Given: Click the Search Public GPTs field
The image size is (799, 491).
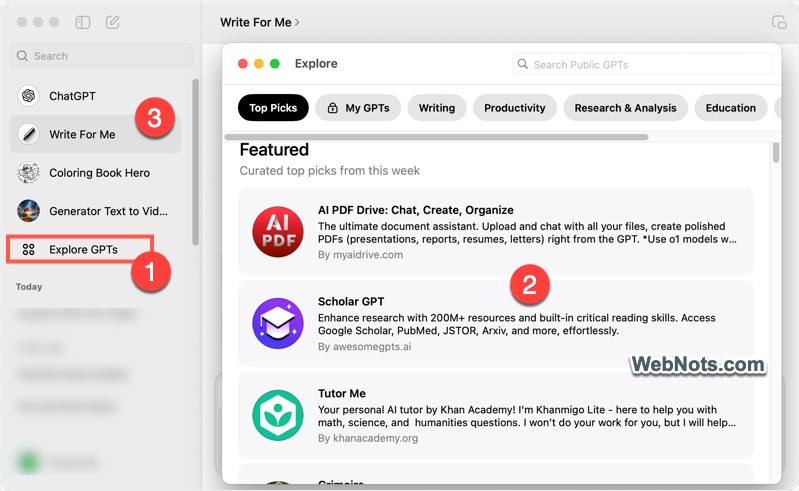Looking at the screenshot, I should pyautogui.click(x=642, y=64).
